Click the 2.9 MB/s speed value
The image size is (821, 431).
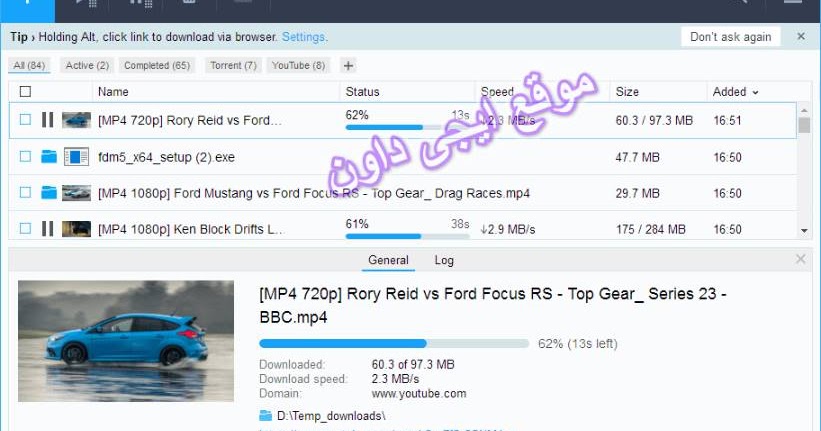click(507, 229)
